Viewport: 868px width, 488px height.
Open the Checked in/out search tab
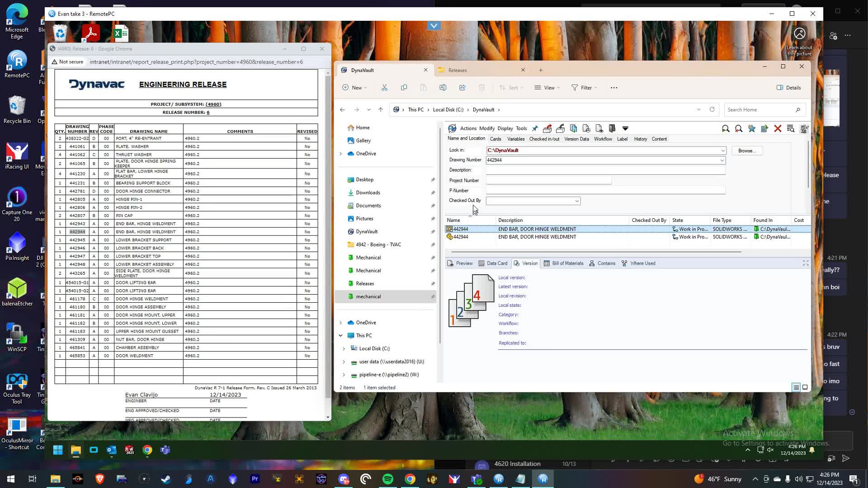point(544,139)
